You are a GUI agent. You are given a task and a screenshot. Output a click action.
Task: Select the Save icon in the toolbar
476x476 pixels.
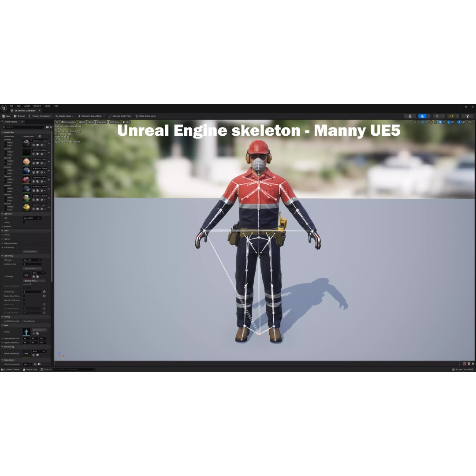(x=4, y=116)
